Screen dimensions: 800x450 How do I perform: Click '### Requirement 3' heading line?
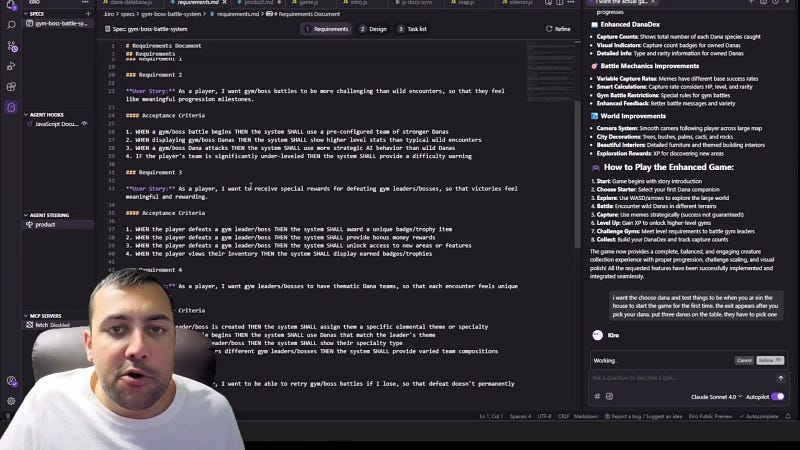(x=154, y=172)
